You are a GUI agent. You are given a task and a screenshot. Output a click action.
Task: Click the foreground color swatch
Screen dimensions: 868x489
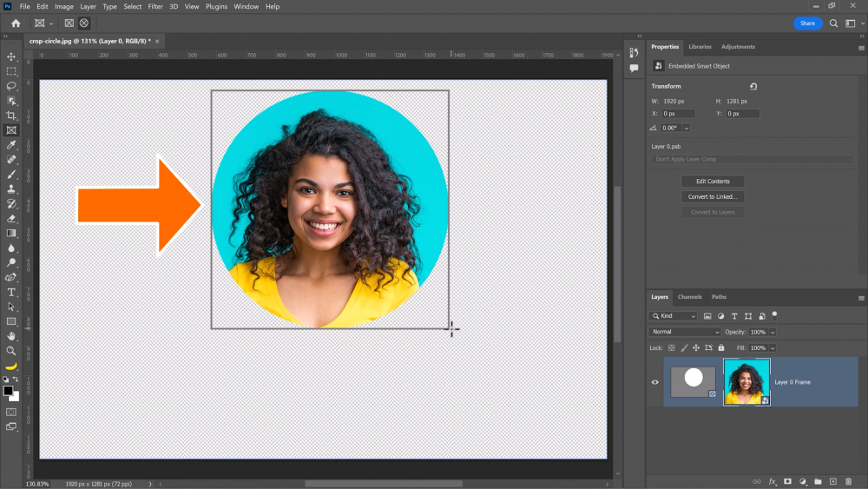(8, 391)
